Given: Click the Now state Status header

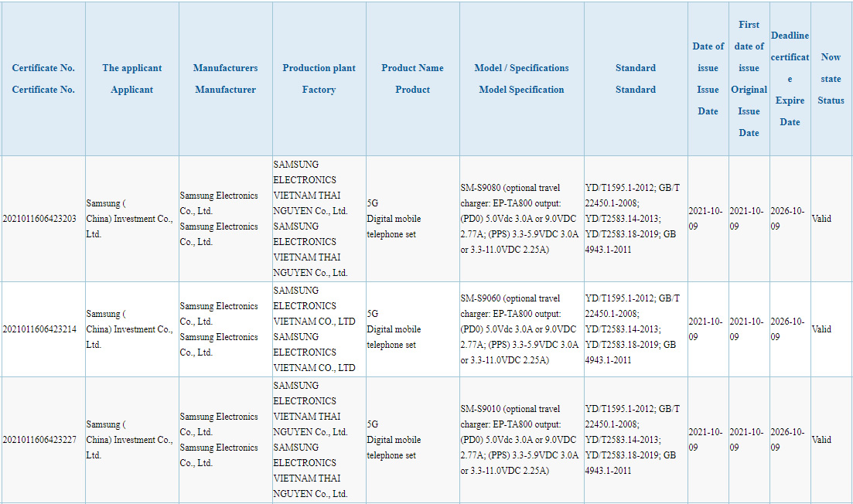Looking at the screenshot, I should click(831, 79).
